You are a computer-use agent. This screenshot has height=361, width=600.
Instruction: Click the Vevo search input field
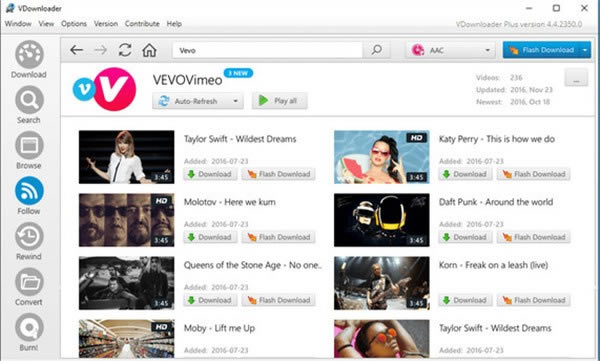coord(267,50)
